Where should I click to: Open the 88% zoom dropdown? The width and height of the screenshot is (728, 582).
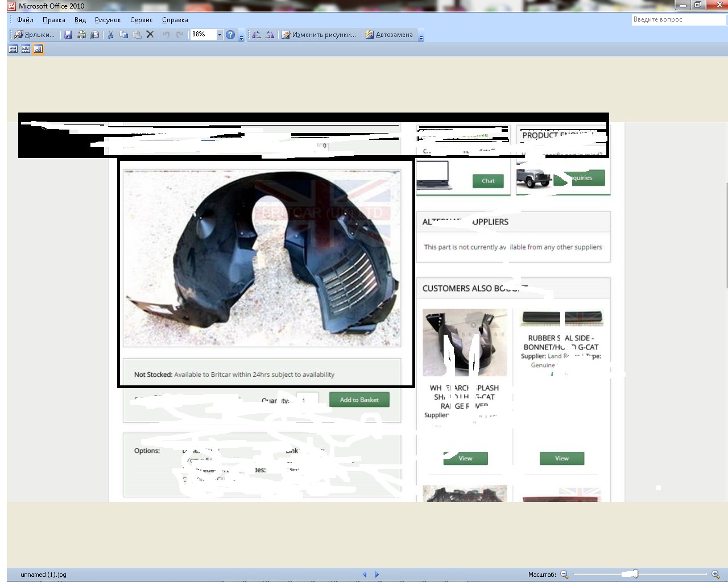coord(220,35)
